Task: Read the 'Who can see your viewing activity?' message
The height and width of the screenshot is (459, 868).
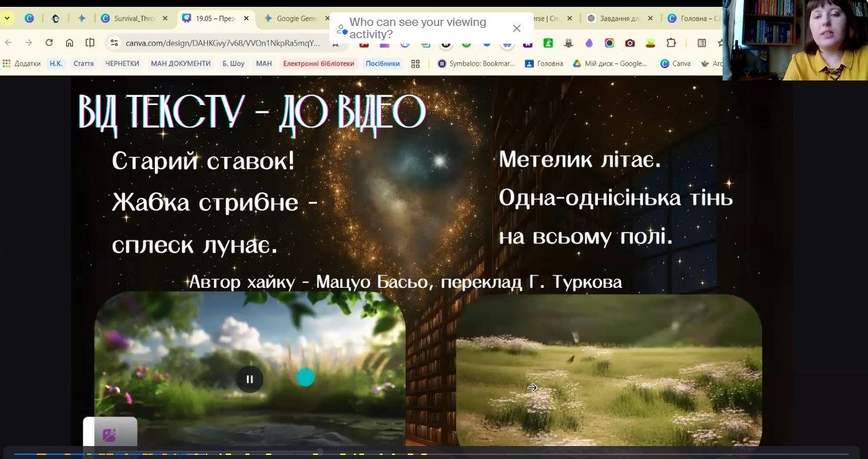Action: click(x=418, y=28)
